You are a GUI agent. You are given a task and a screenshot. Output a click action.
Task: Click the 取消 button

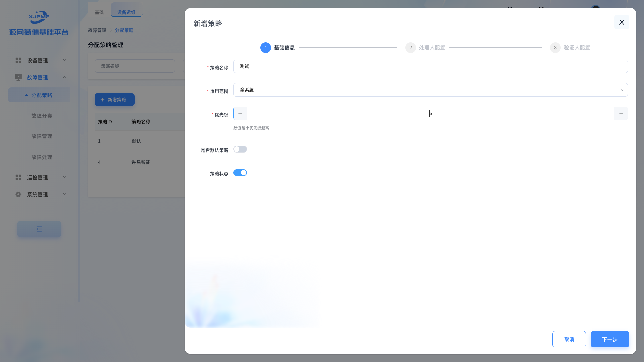[569, 339]
